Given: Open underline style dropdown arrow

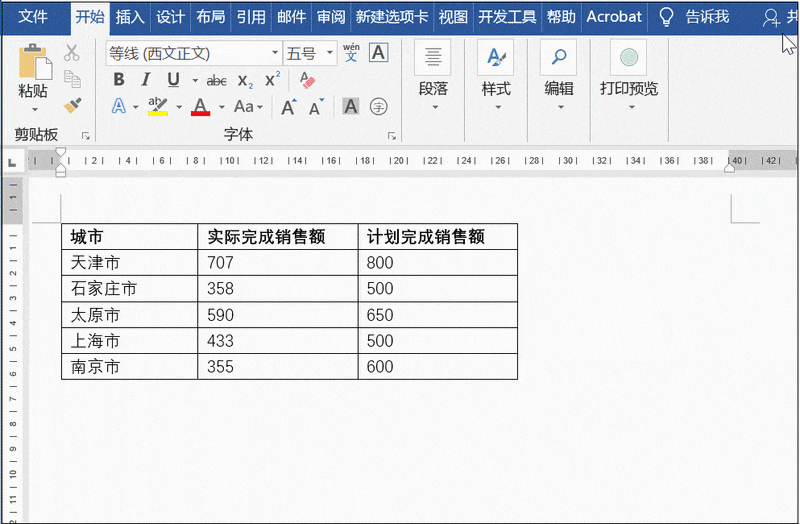Looking at the screenshot, I should [x=195, y=81].
